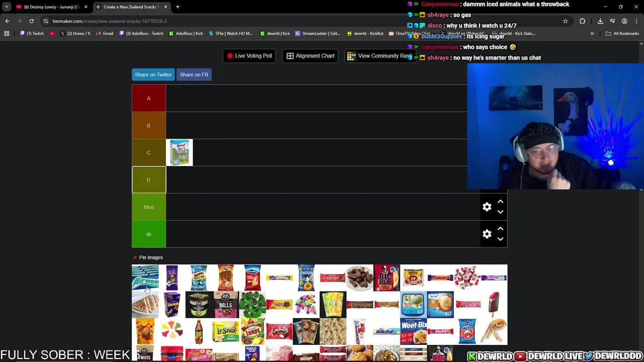Screen dimensions: 644x362
Task: Click the orange B tier label
Action: pyautogui.click(x=148, y=125)
